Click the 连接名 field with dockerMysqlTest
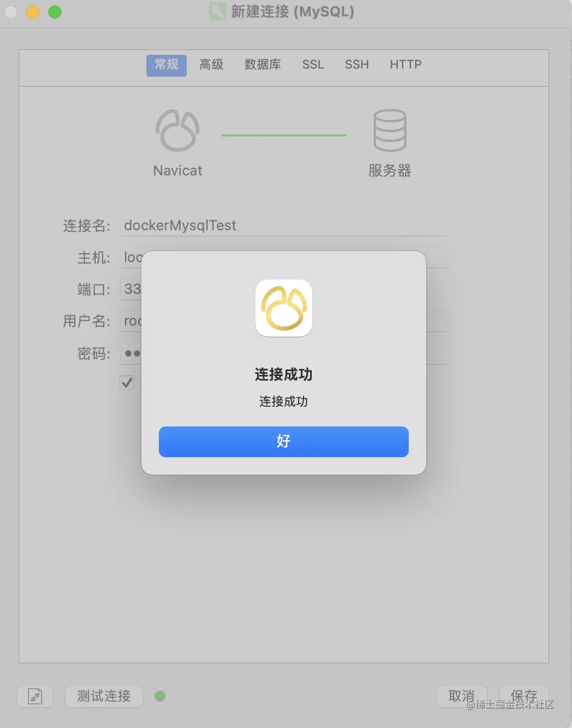Image resolution: width=572 pixels, height=728 pixels. coord(283,225)
